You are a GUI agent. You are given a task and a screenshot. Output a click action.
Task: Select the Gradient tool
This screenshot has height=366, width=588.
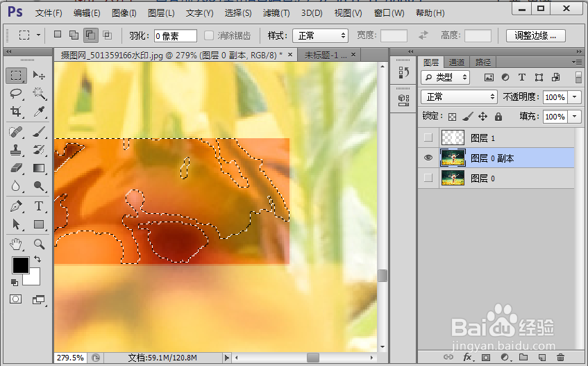tap(39, 168)
